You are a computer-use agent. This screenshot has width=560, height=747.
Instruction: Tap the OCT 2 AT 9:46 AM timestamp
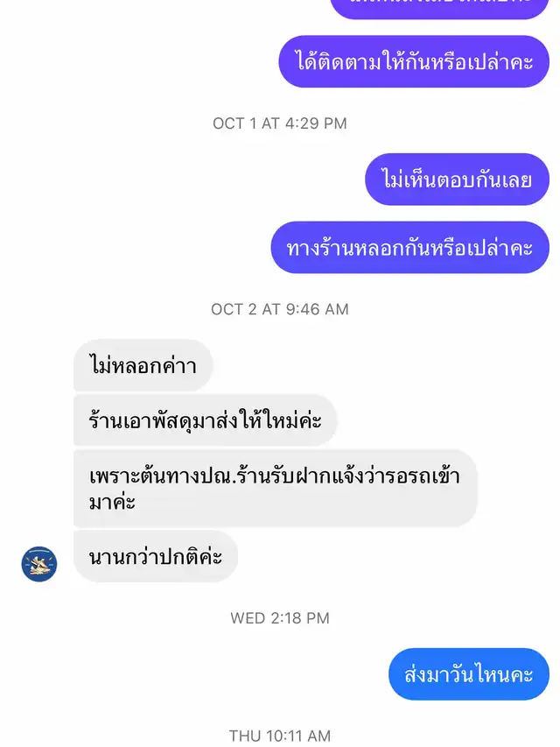click(x=279, y=309)
